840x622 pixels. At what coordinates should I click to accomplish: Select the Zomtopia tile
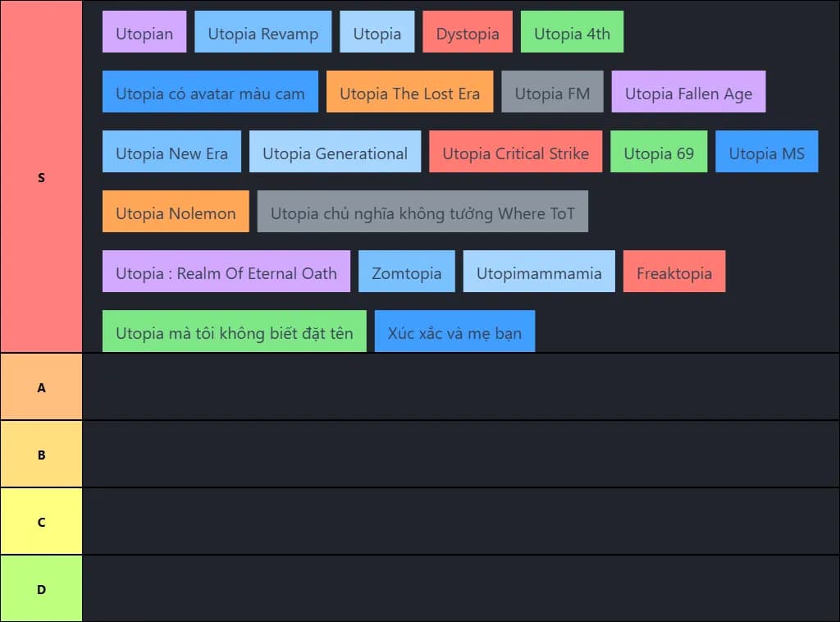406,272
